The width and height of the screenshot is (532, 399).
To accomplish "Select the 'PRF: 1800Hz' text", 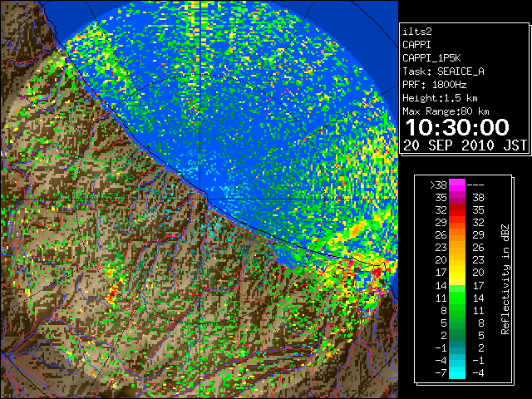I will [434, 85].
